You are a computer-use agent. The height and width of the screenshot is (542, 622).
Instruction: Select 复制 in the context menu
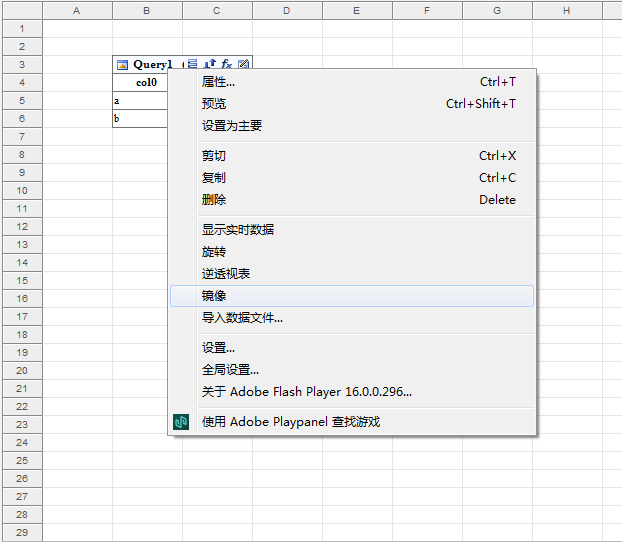tap(352, 177)
